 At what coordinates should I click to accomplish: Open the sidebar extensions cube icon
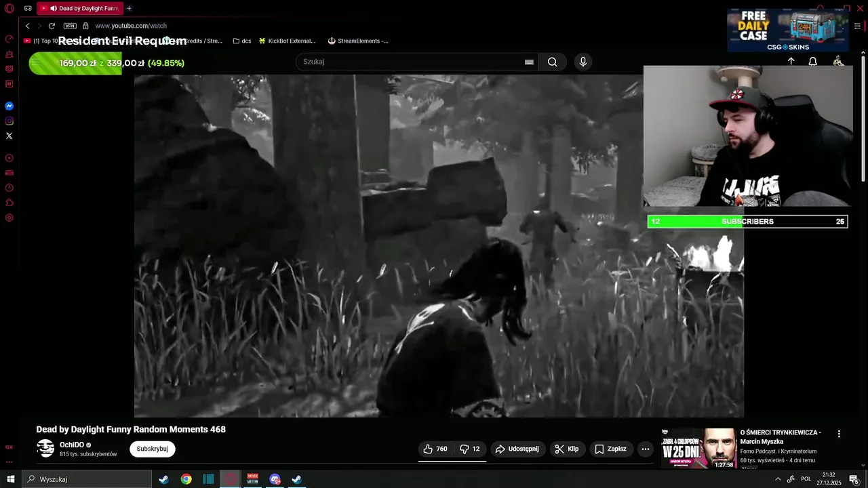point(9,203)
